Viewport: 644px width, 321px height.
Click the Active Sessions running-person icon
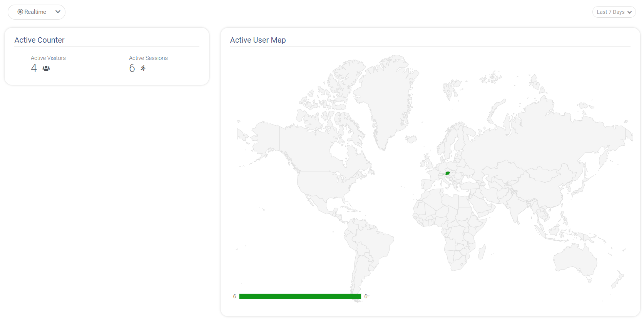143,68
